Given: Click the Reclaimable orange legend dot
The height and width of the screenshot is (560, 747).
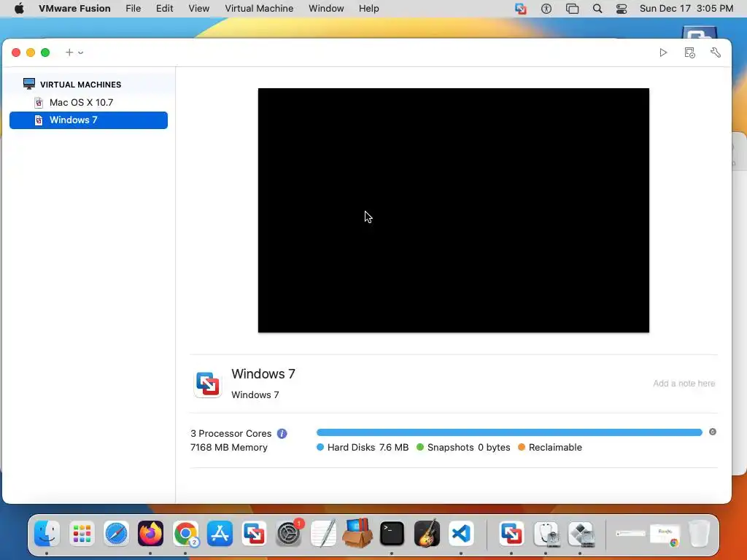Looking at the screenshot, I should (522, 447).
